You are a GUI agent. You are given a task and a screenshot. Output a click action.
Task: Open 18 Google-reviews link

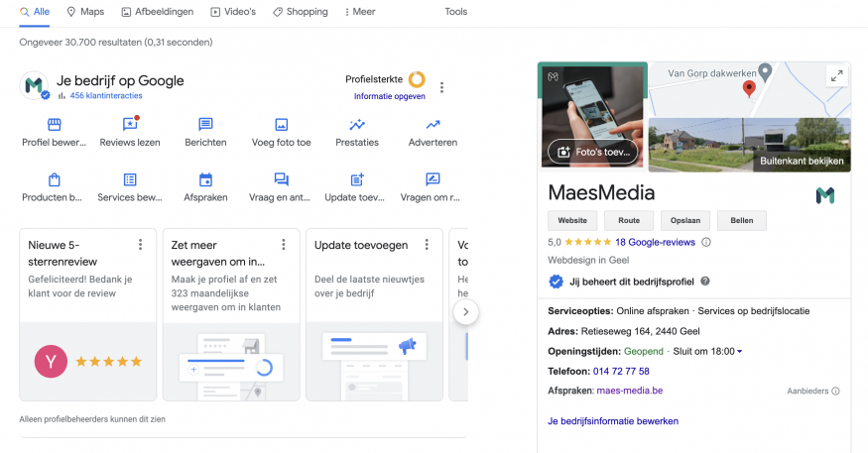655,242
